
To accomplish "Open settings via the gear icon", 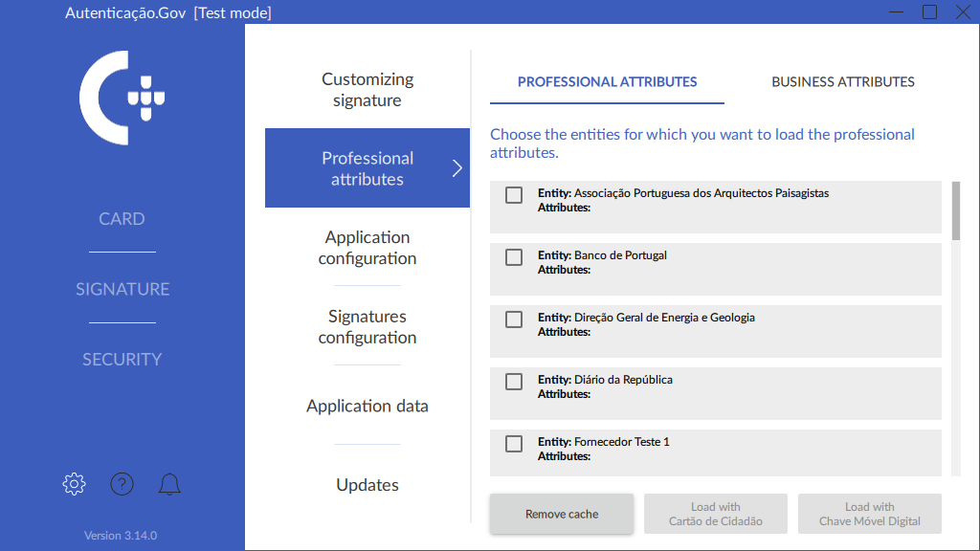I will 74,484.
